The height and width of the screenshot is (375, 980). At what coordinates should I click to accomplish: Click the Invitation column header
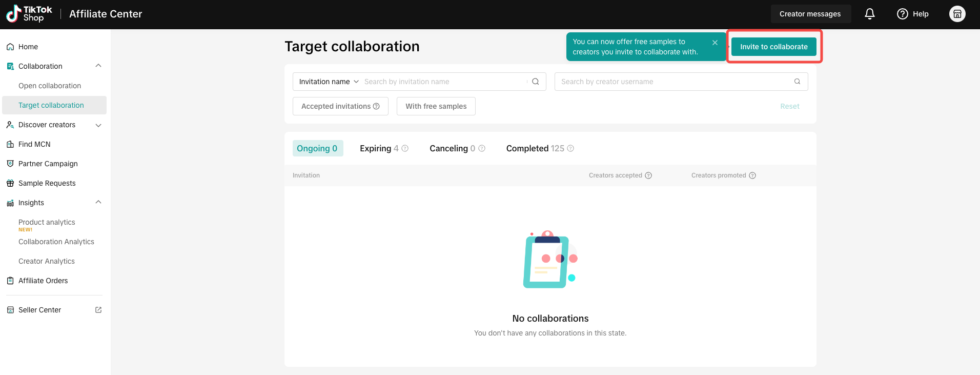point(306,175)
